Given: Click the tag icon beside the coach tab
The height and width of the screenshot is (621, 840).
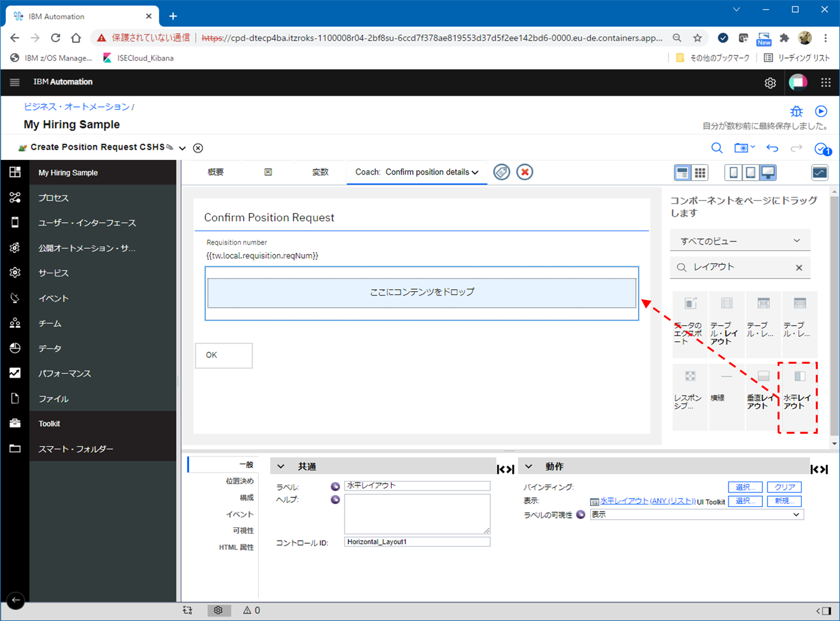Looking at the screenshot, I should pyautogui.click(x=502, y=172).
